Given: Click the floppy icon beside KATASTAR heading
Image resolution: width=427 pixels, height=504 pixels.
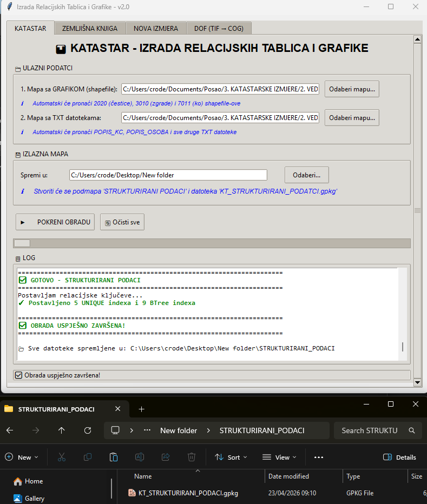Looking at the screenshot, I should coord(61,49).
